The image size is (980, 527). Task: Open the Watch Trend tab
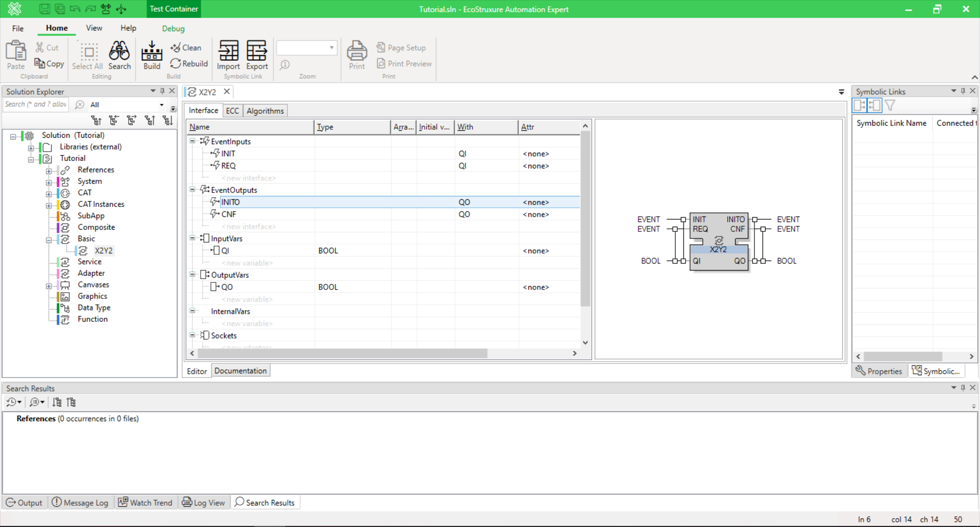[x=145, y=502]
